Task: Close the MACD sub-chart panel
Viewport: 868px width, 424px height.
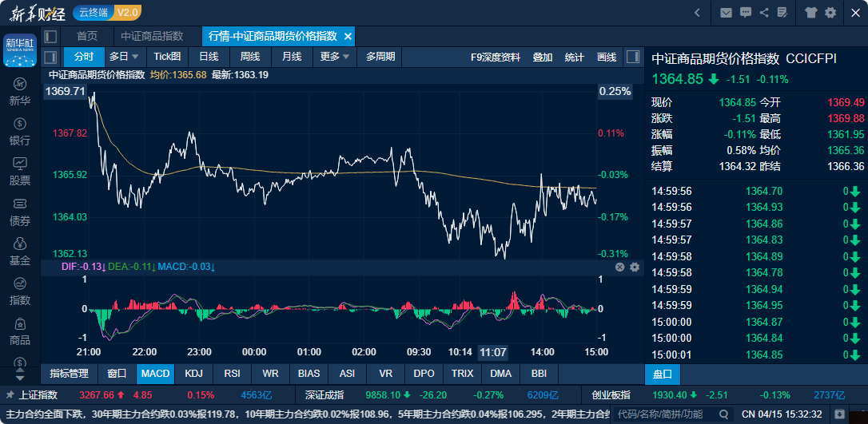Action: point(619,267)
